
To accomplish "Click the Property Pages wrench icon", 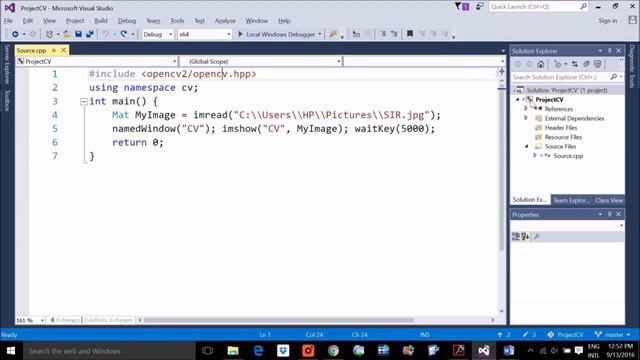I will (537, 236).
